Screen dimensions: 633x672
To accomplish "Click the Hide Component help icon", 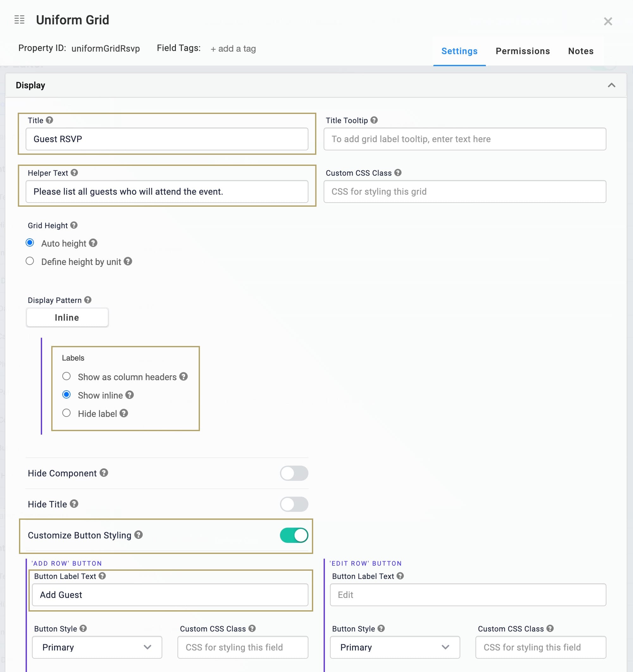I will point(104,473).
